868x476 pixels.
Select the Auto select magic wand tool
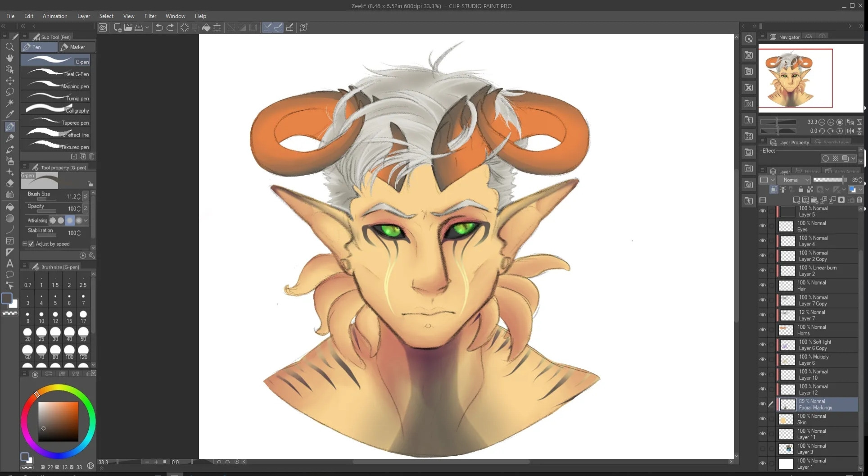point(9,103)
